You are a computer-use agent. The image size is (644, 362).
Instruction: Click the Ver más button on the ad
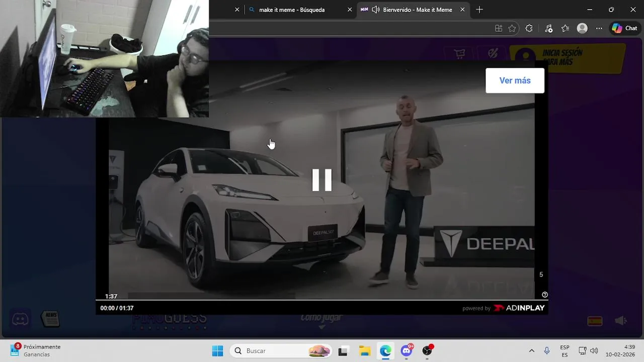pos(515,80)
